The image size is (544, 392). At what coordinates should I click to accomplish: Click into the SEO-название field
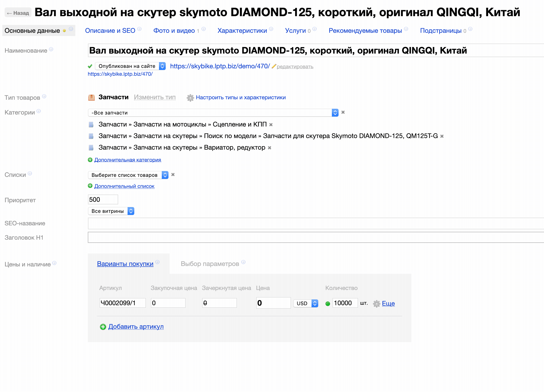click(x=316, y=223)
